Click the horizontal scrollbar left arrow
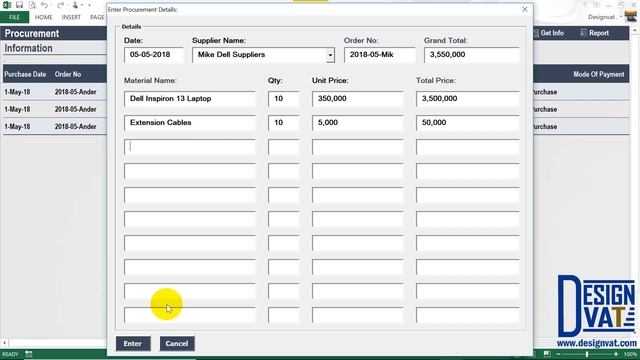The width and height of the screenshot is (640, 360). point(4,343)
